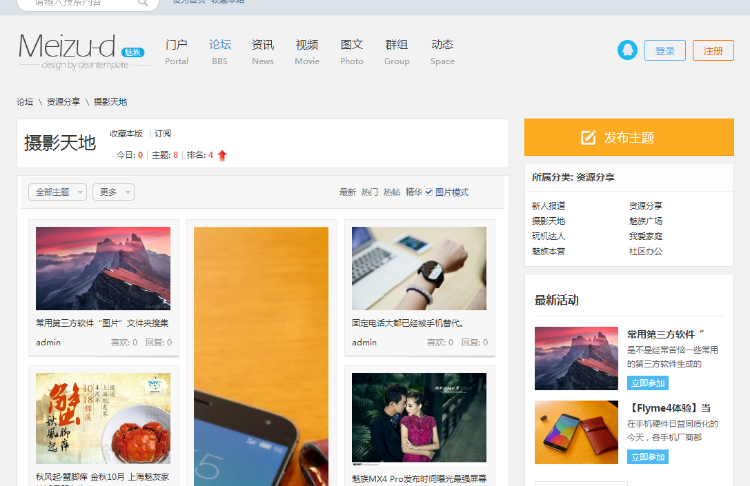Click the phone and wallet activity image

pyautogui.click(x=576, y=432)
